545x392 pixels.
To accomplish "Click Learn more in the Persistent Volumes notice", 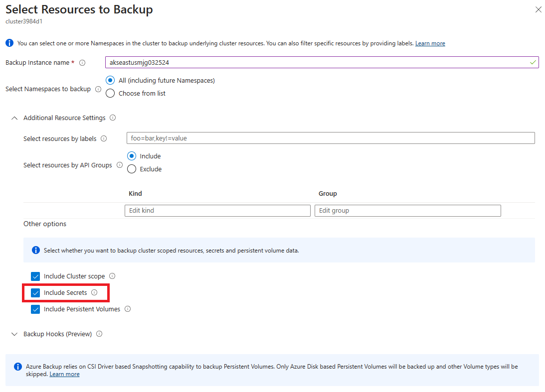I will click(x=64, y=374).
